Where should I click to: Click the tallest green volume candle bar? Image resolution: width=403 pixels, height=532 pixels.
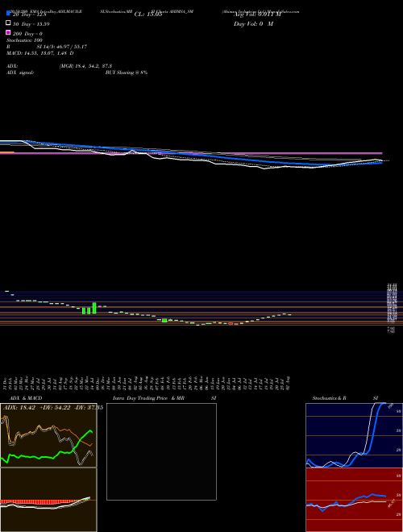94,308
